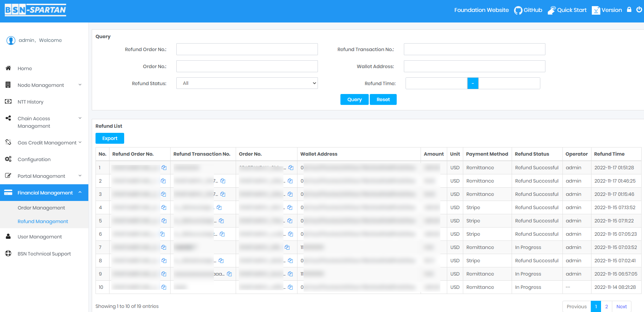
Task: Export the refund list
Action: click(x=109, y=138)
